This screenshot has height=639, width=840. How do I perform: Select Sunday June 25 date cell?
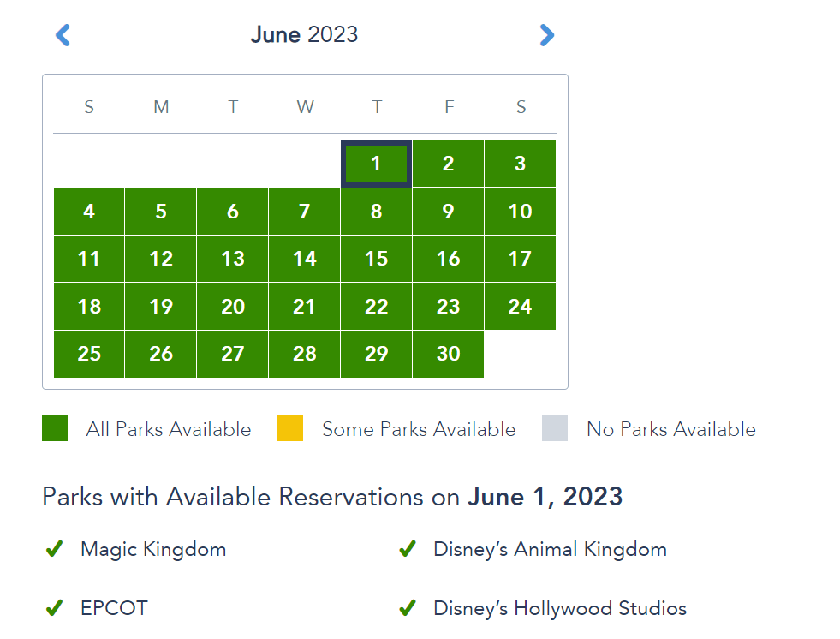pos(89,354)
